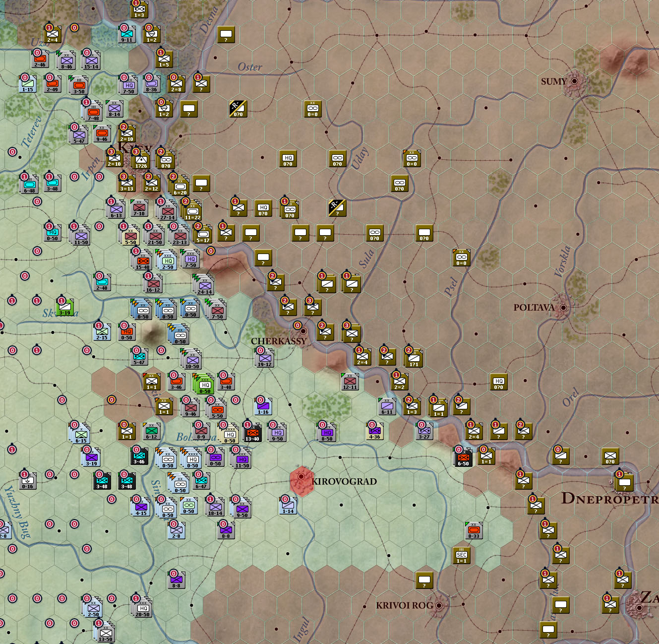
Task: Click the Soviet infantry counter labeled 2=8
Action: click(177, 84)
